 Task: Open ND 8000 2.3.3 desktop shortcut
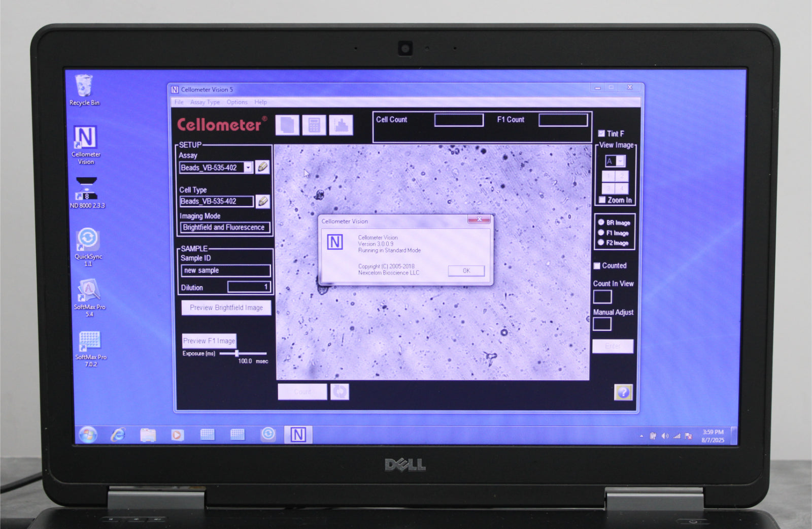point(87,192)
